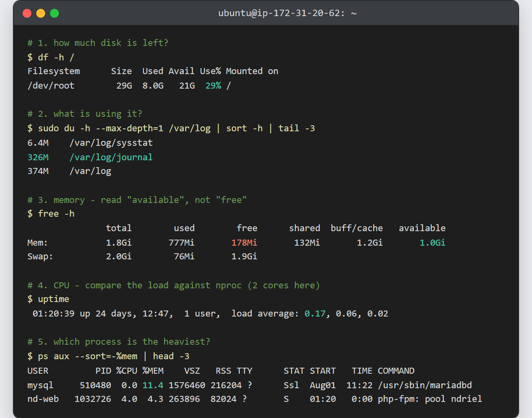This screenshot has height=418, width=532.
Task: Click the 'available' column header
Action: pos(422,228)
